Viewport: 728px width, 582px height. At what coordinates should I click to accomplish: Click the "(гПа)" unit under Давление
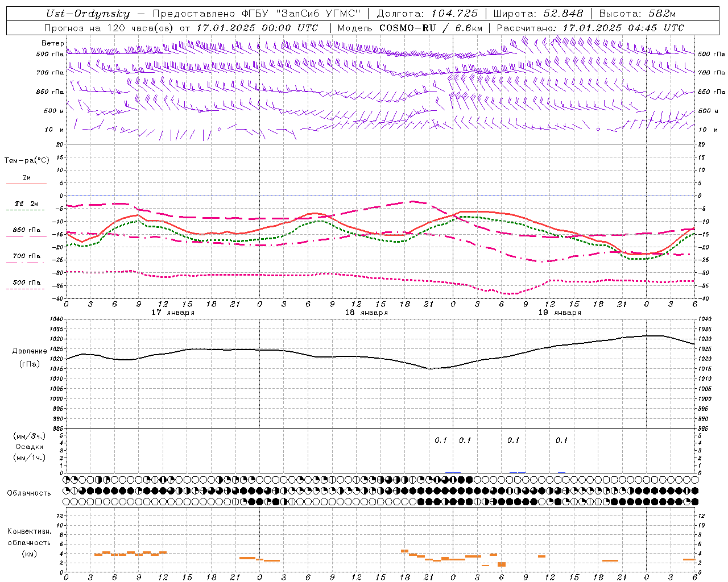29,364
